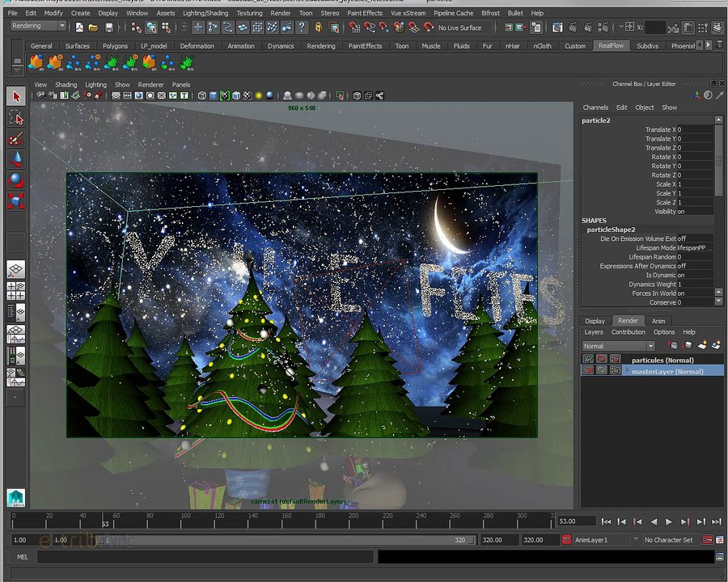Open viewport Renderer menu

click(x=151, y=84)
